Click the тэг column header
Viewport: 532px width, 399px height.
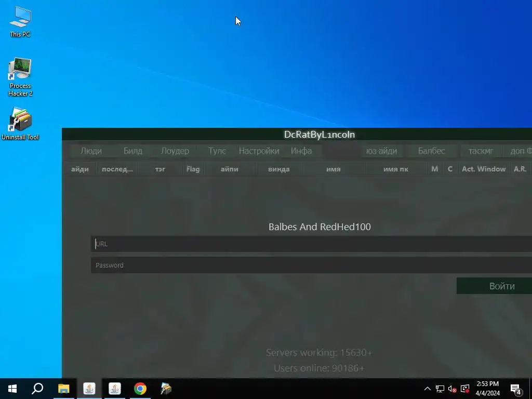click(160, 169)
